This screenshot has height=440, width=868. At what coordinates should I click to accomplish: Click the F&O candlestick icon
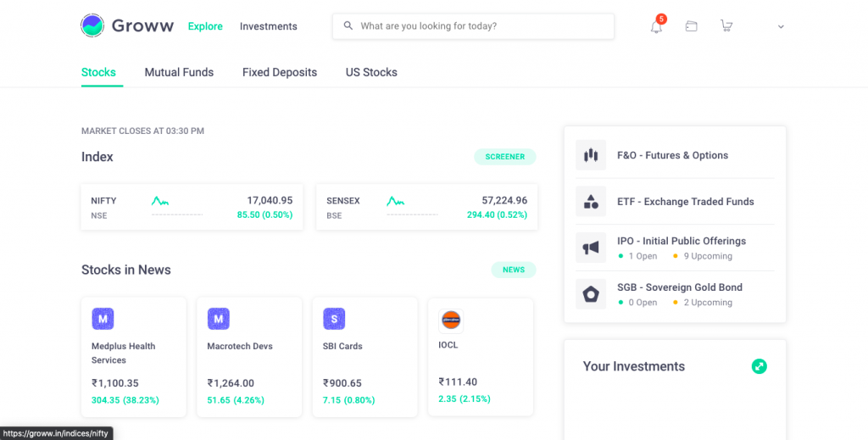(x=591, y=155)
